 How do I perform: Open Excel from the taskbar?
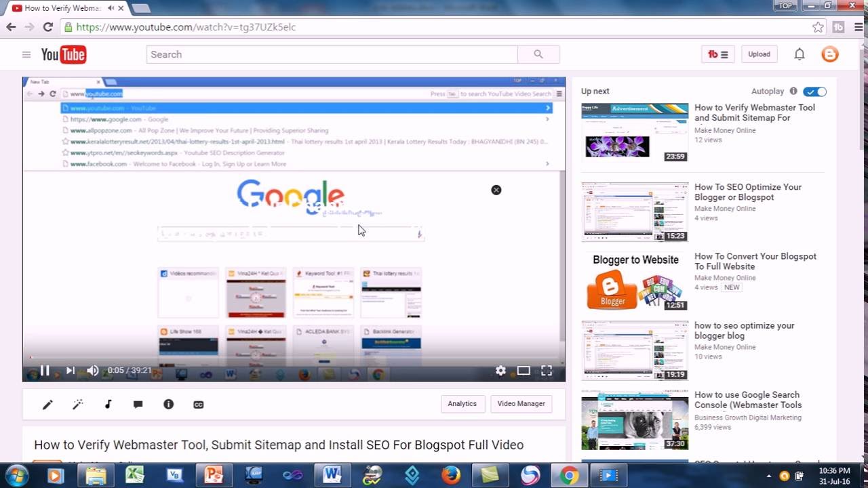point(135,475)
